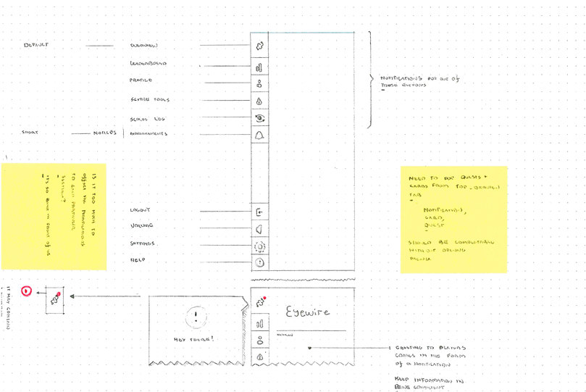Open the Scythe Tools icon in the top sidebar
Screen dimensions: 586x392
click(x=259, y=101)
